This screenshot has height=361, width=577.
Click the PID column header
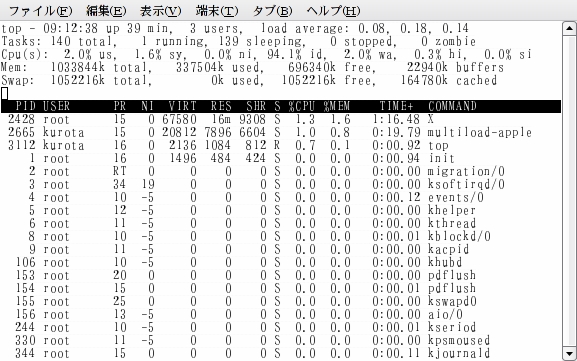click(x=25, y=106)
